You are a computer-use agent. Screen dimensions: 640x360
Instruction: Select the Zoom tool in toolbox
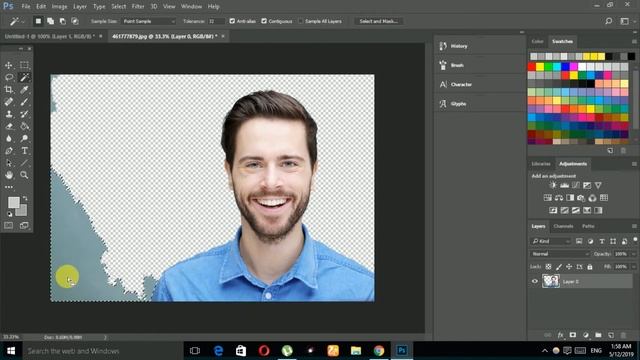[x=24, y=175]
